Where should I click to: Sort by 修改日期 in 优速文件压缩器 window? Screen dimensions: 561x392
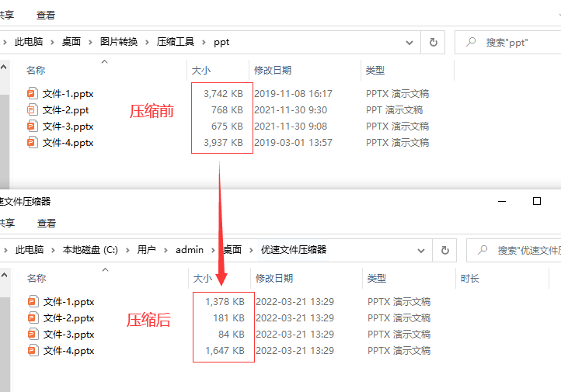tap(274, 279)
